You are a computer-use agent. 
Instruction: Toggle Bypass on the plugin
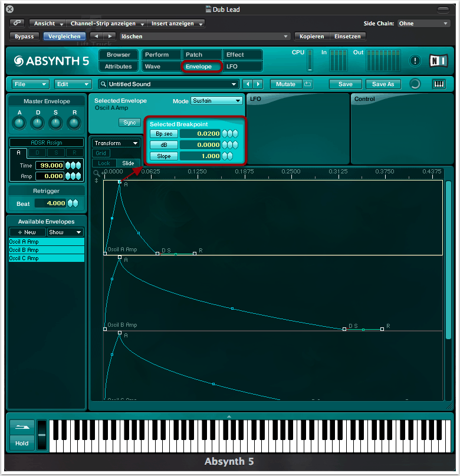24,37
